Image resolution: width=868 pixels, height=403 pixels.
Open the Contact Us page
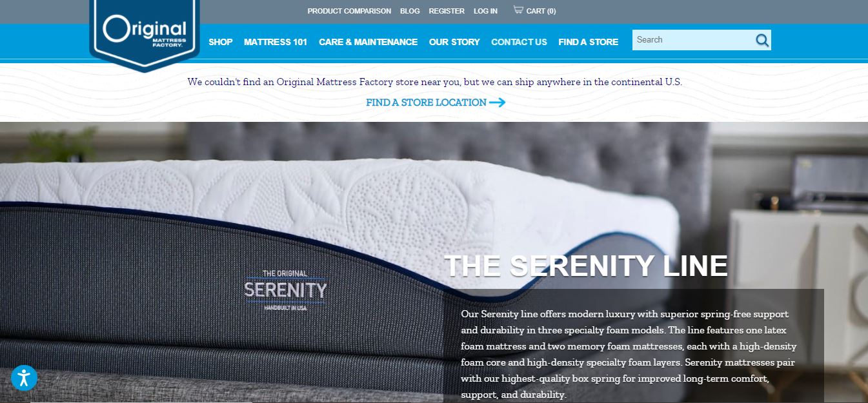pos(519,42)
